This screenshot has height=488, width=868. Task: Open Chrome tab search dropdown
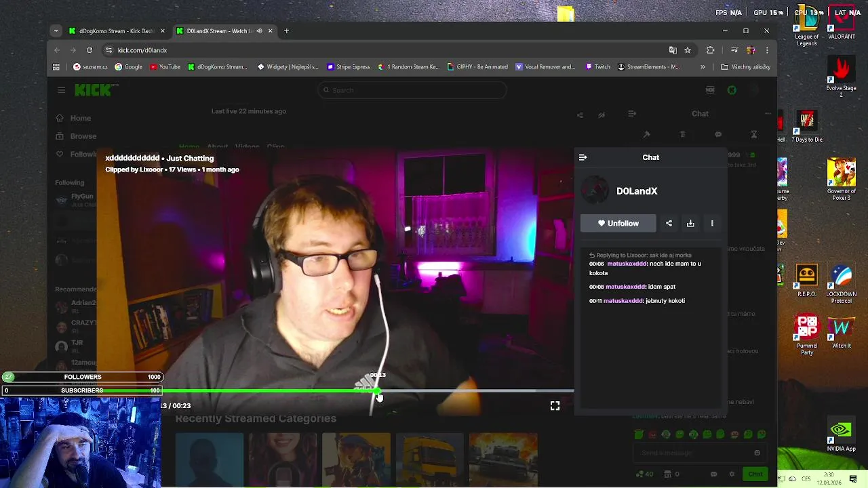pos(56,30)
